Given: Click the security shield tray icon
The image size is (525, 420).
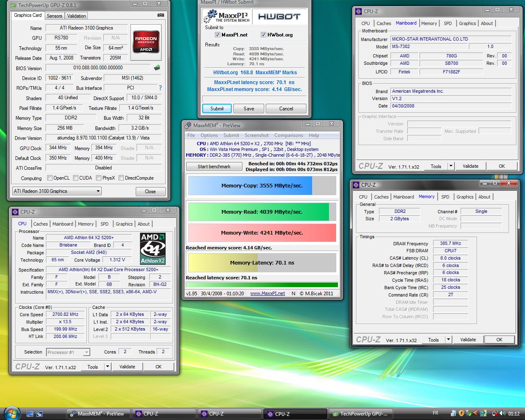Looking at the screenshot, I should tap(461, 413).
